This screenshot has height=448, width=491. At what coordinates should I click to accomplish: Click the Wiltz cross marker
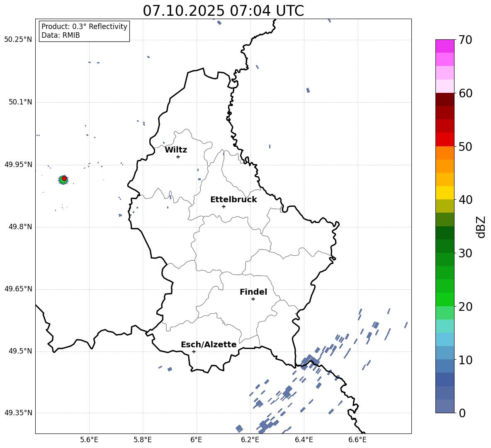pos(178,157)
